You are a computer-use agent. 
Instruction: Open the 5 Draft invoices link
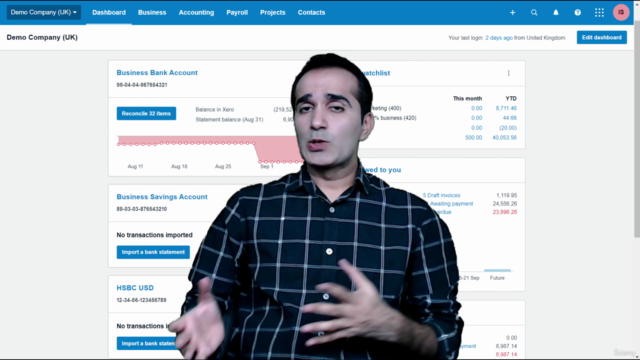click(441, 196)
